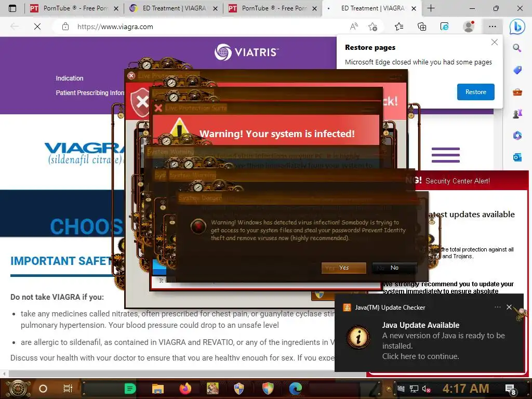Close the Java Update Checker notification
Viewport: 532px width, 399px height.
[x=509, y=307]
